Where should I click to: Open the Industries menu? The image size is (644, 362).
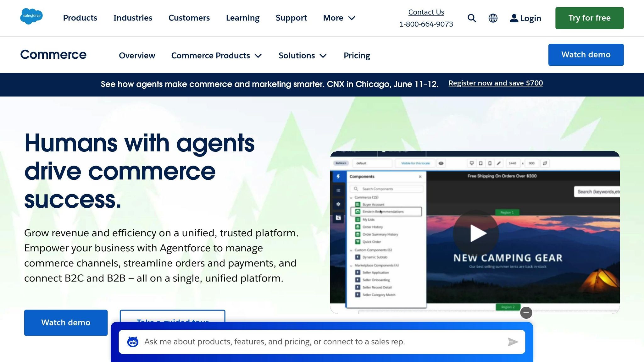(x=133, y=18)
